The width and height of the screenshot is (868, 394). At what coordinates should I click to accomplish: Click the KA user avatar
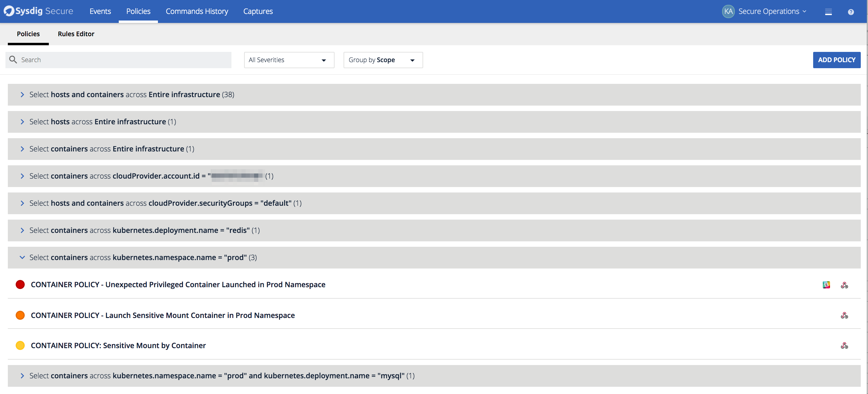pos(728,11)
